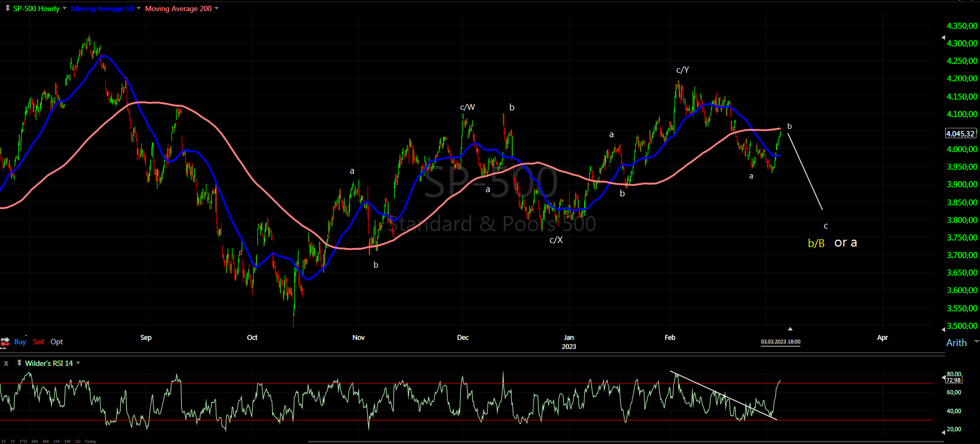
Task: Select the 5Y time range
Action: pos(4,441)
